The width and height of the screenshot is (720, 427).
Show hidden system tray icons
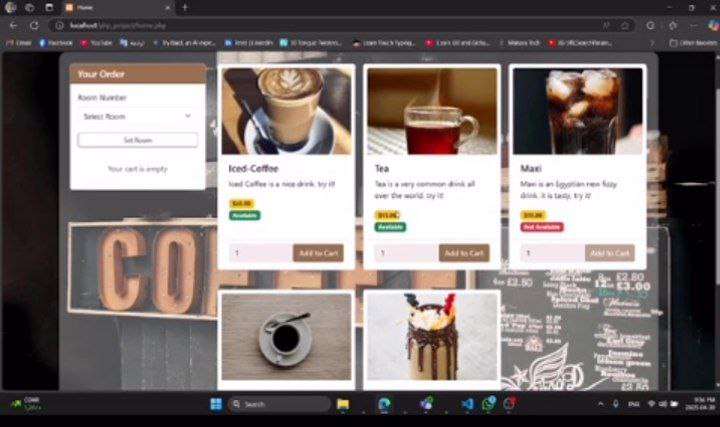click(x=600, y=404)
